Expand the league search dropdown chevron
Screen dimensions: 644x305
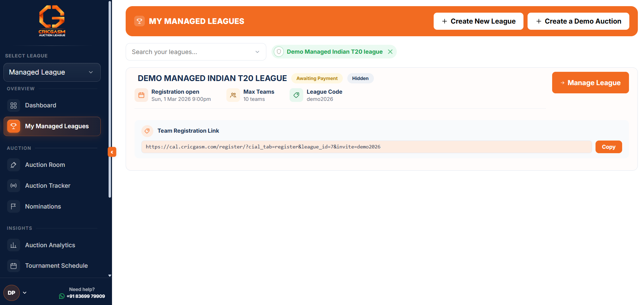click(257, 52)
